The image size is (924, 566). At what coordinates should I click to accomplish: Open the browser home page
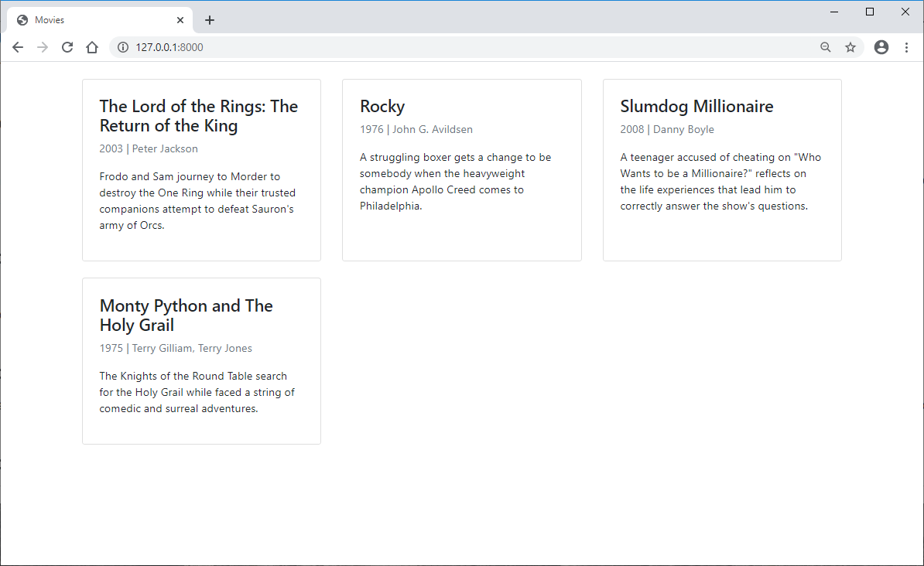coord(92,47)
